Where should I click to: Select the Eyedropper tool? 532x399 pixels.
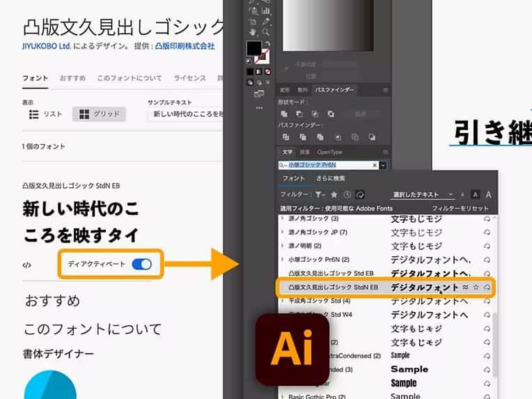[266, 22]
